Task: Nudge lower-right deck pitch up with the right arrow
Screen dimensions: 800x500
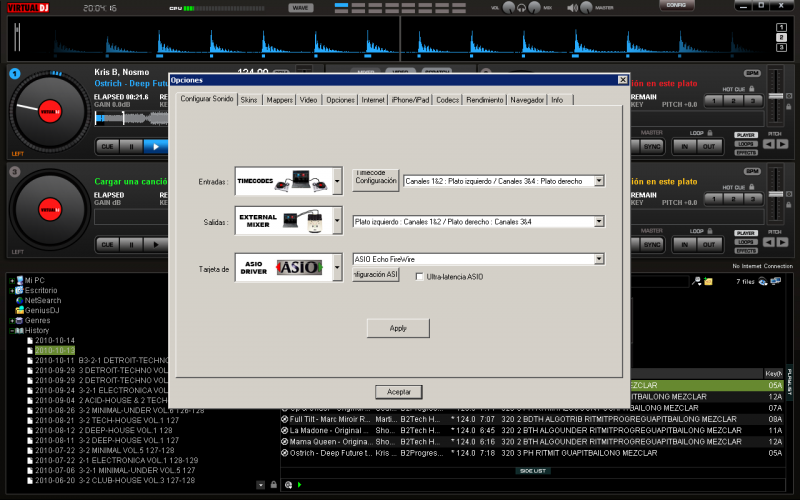Action: [x=782, y=242]
